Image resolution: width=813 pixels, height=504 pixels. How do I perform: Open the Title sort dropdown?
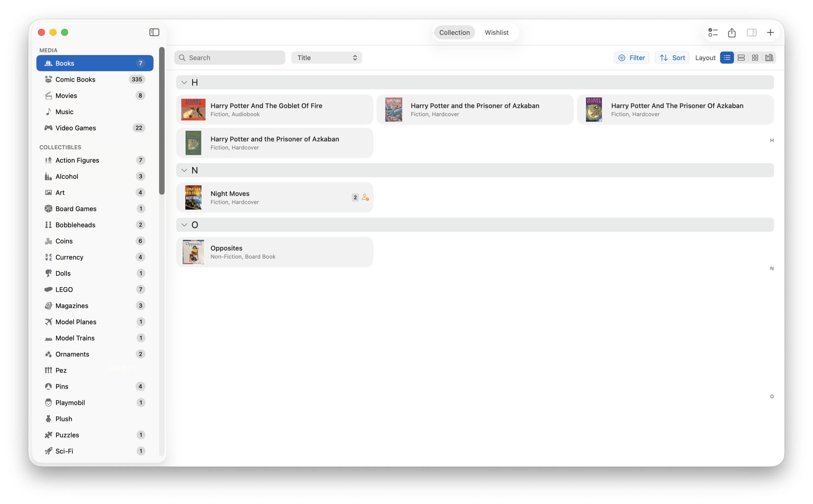tap(326, 57)
